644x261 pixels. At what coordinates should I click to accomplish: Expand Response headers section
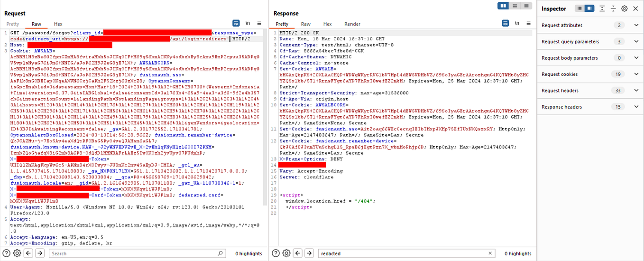click(x=590, y=107)
